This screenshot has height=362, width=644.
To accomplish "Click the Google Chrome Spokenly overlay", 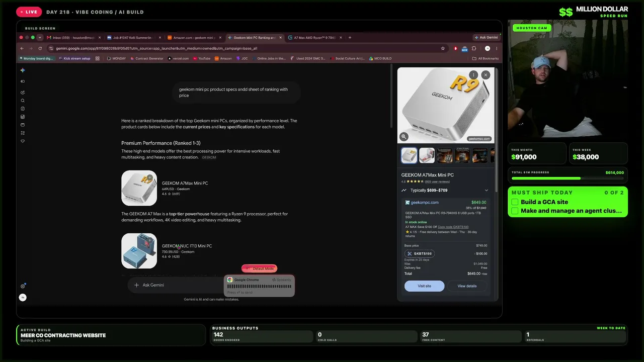I will (259, 286).
